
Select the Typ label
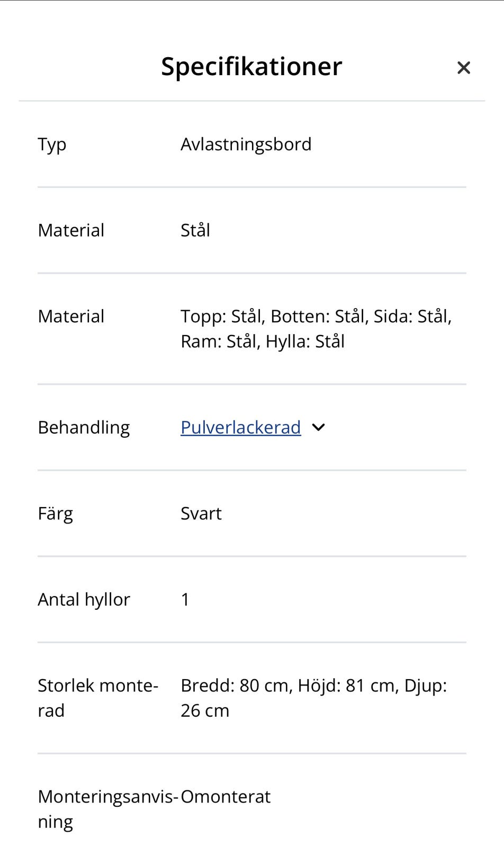[52, 145]
